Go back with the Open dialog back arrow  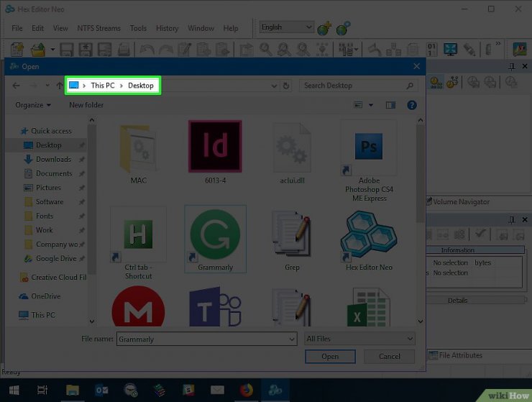coord(16,86)
